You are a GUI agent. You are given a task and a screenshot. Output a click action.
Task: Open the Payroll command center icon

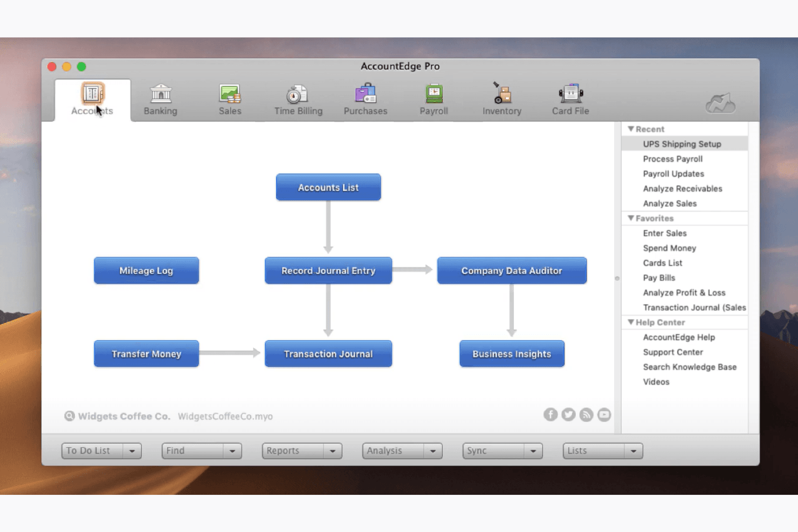tap(434, 93)
